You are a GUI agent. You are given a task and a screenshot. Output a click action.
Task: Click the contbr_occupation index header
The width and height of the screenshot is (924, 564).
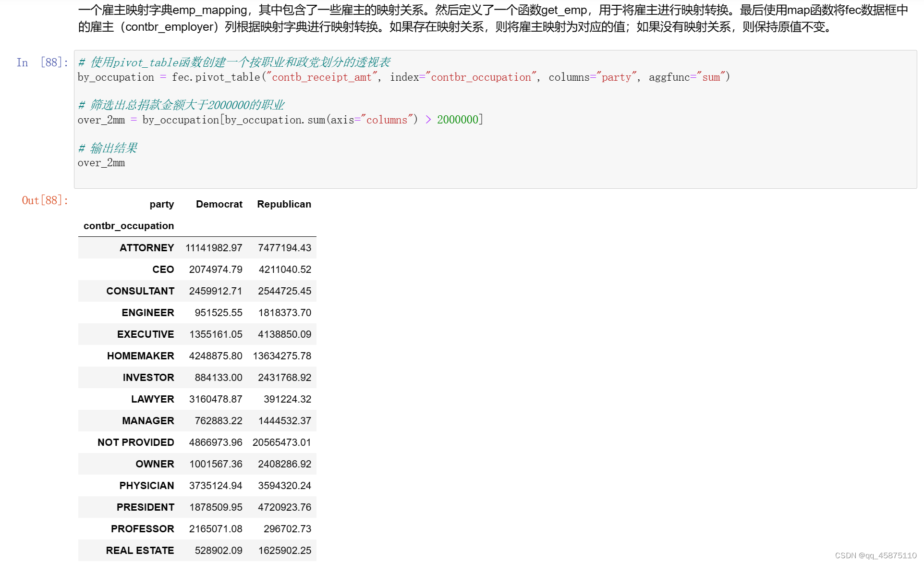pyautogui.click(x=129, y=226)
